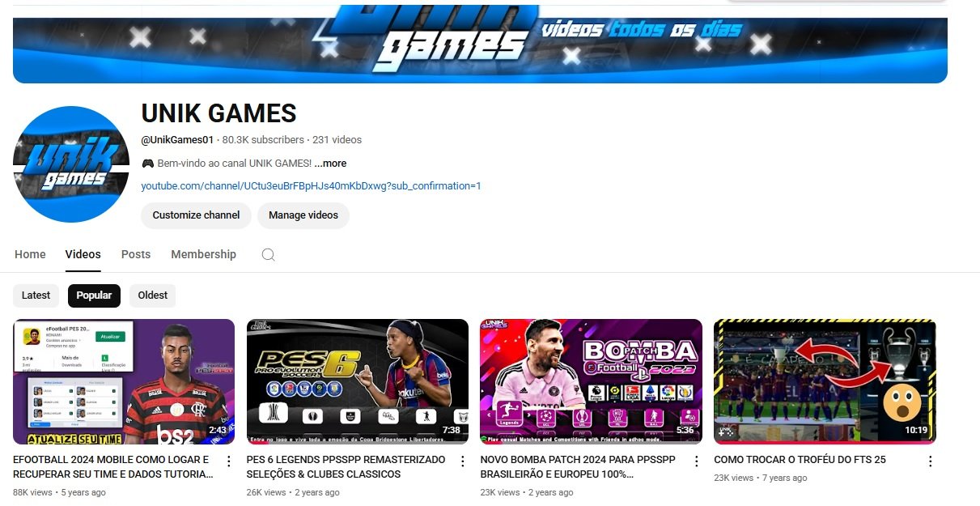This screenshot has height=506, width=980.
Task: Open PES 6 LEGENDS PPSSPP video thumbnail
Action: point(358,381)
